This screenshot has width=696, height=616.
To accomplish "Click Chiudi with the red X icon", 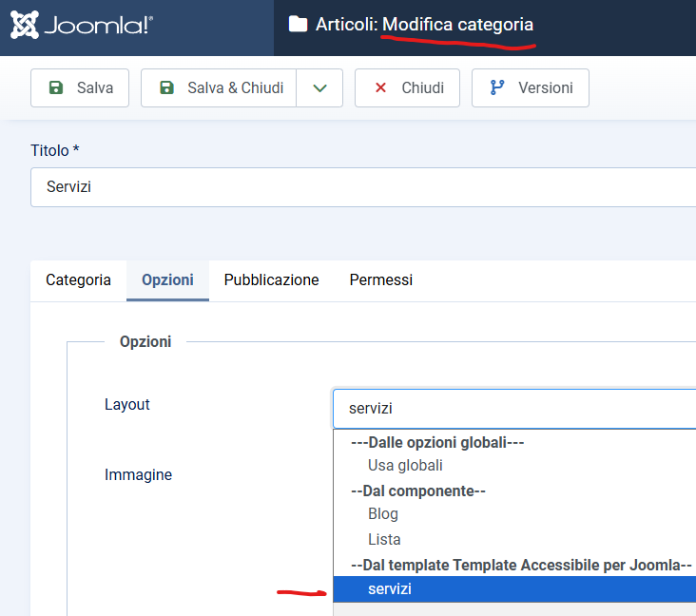I will tap(407, 87).
